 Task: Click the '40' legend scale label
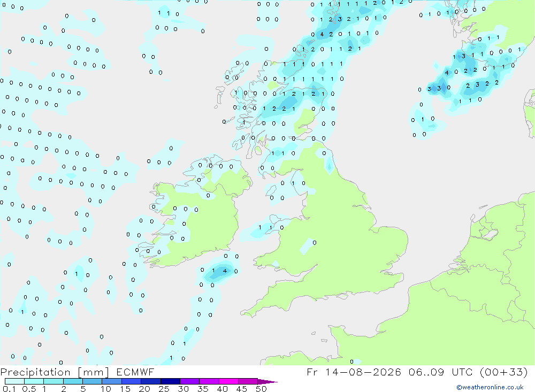pyautogui.click(x=222, y=389)
